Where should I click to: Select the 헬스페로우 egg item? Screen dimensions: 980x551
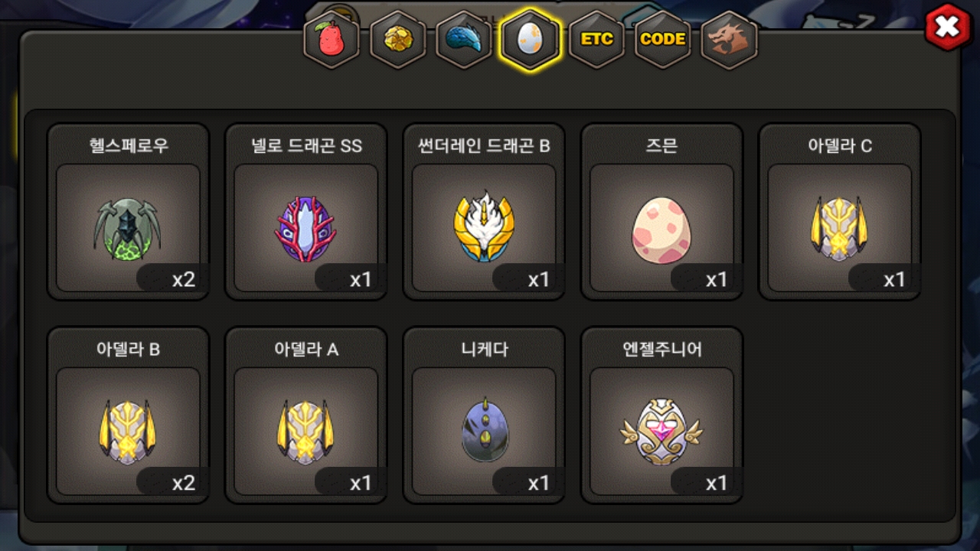click(x=128, y=212)
